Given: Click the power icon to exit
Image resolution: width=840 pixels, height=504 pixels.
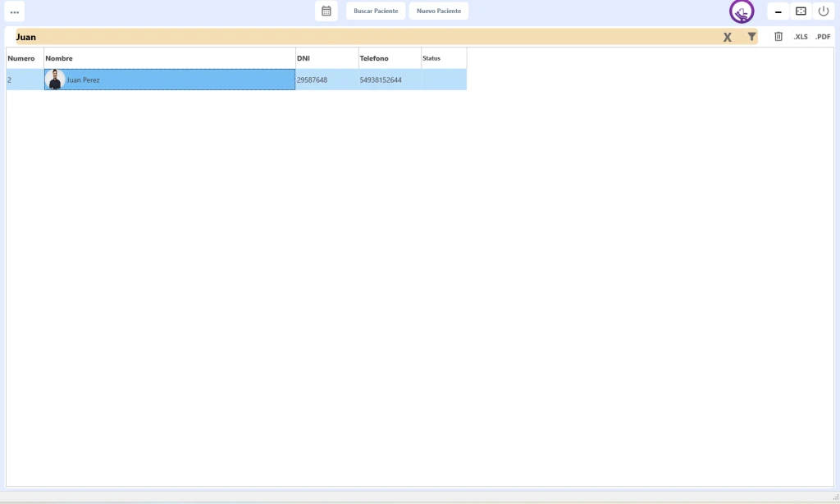Looking at the screenshot, I should click(x=824, y=11).
